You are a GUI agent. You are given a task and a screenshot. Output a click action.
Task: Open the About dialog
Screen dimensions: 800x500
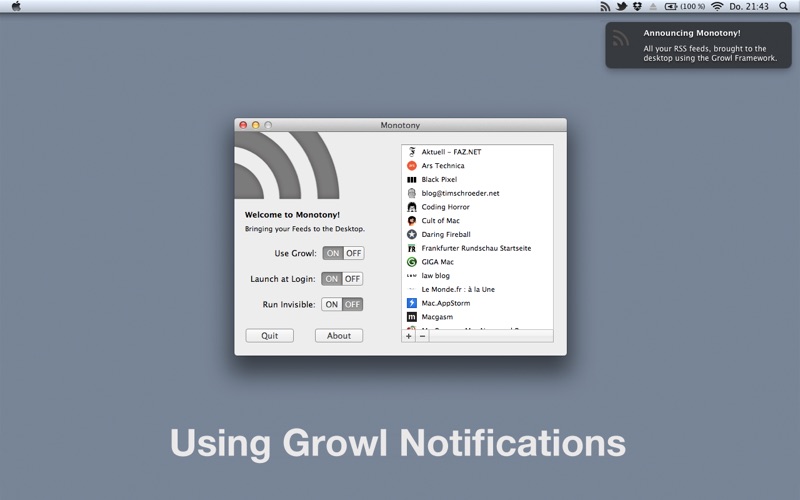(339, 335)
